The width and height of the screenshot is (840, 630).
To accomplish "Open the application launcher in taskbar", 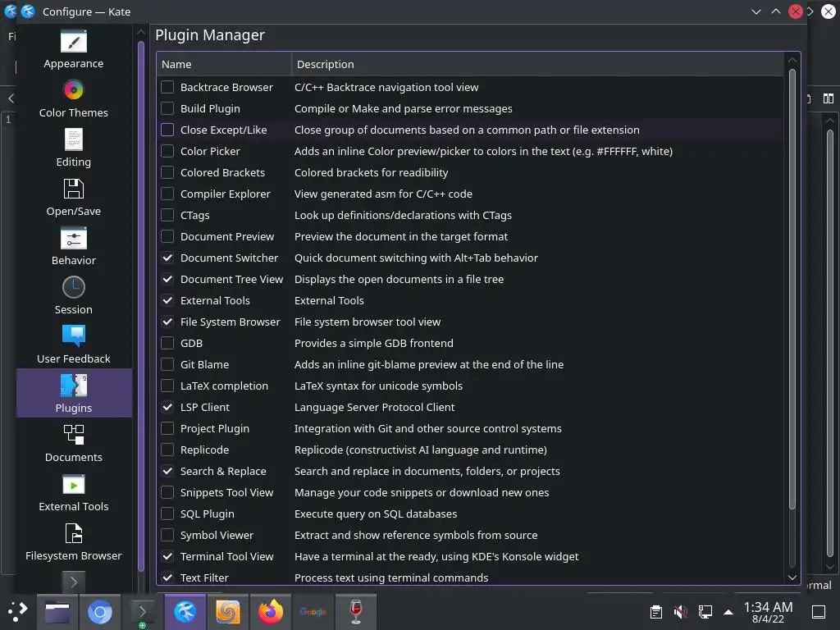I will coord(17,612).
